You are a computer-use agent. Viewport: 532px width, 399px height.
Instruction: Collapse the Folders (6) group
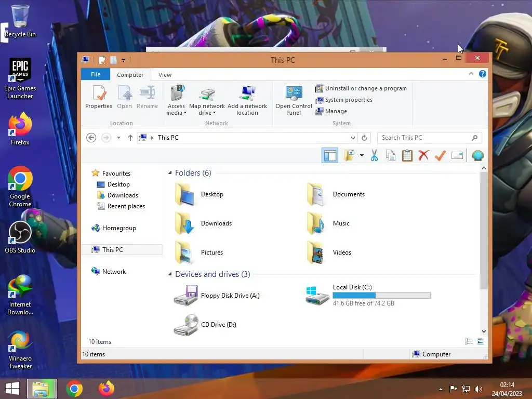170,173
